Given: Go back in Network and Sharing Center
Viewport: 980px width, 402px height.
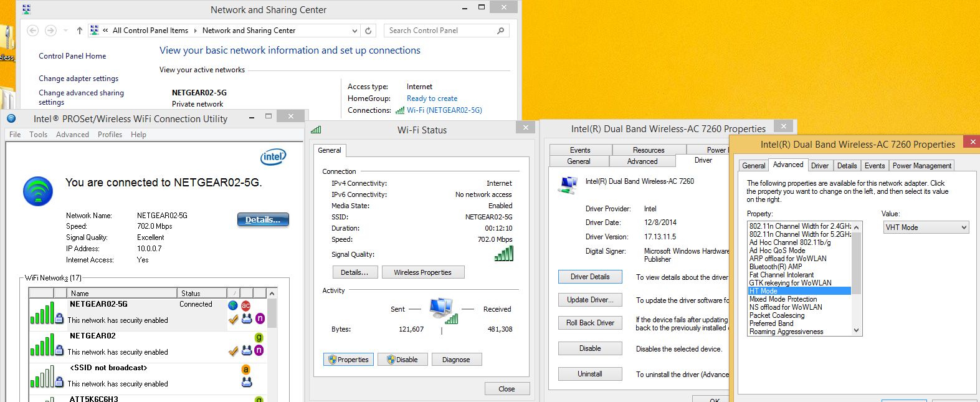Looking at the screenshot, I should click(33, 31).
